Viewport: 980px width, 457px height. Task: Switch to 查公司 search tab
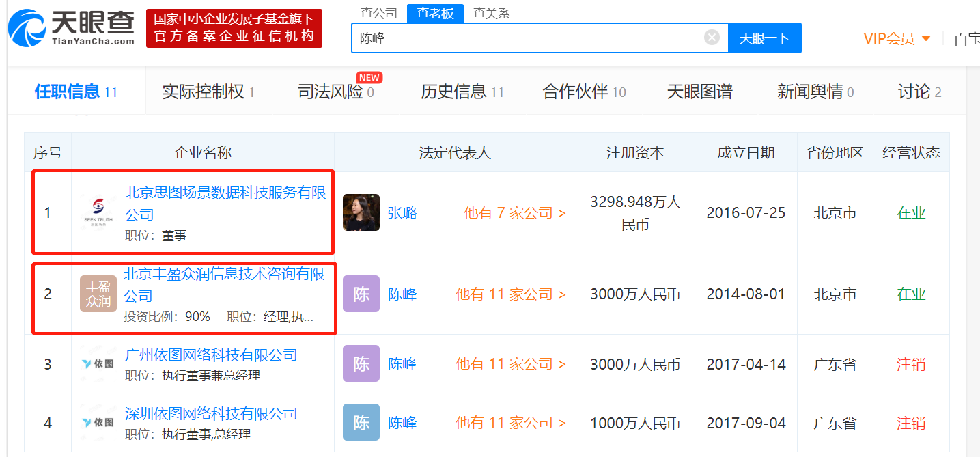[x=380, y=13]
